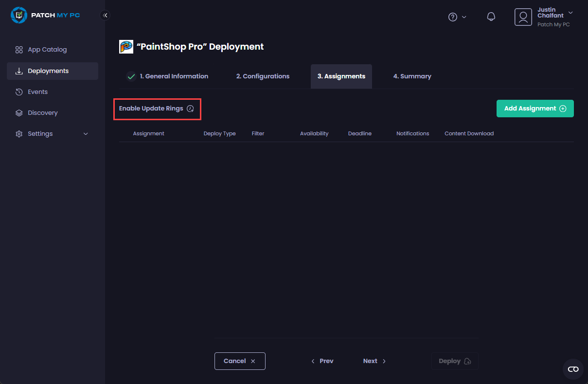Cancel the PaintShop Pro deployment

click(x=240, y=361)
